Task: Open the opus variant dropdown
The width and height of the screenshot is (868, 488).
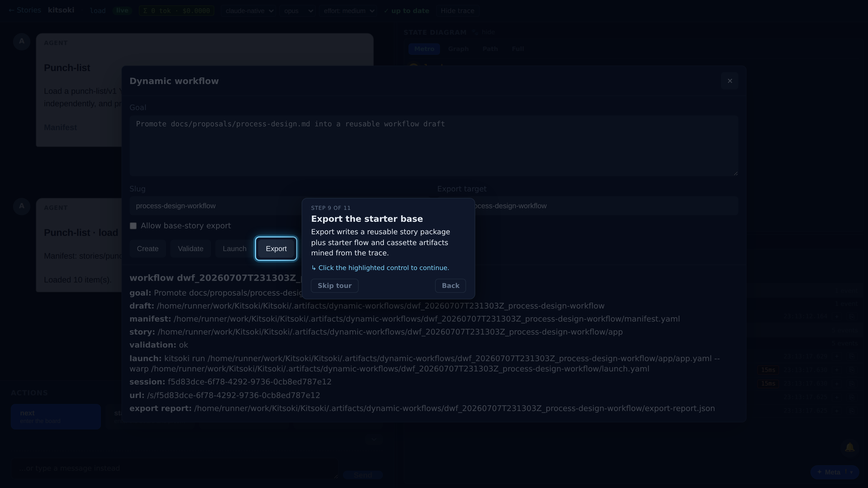Action: pyautogui.click(x=298, y=11)
